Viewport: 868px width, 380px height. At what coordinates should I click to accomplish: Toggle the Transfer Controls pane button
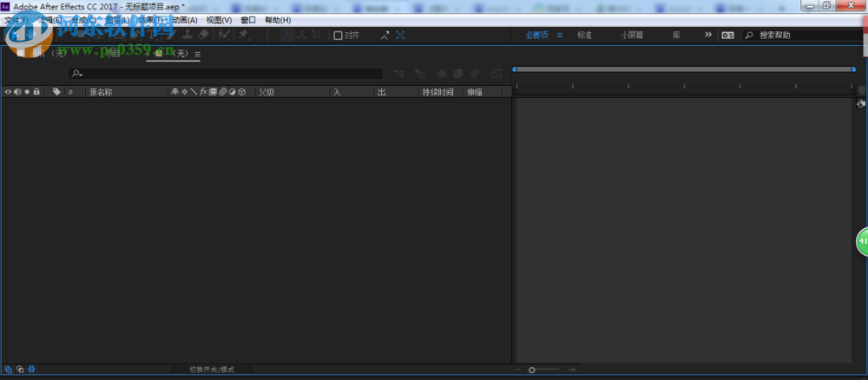point(20,369)
